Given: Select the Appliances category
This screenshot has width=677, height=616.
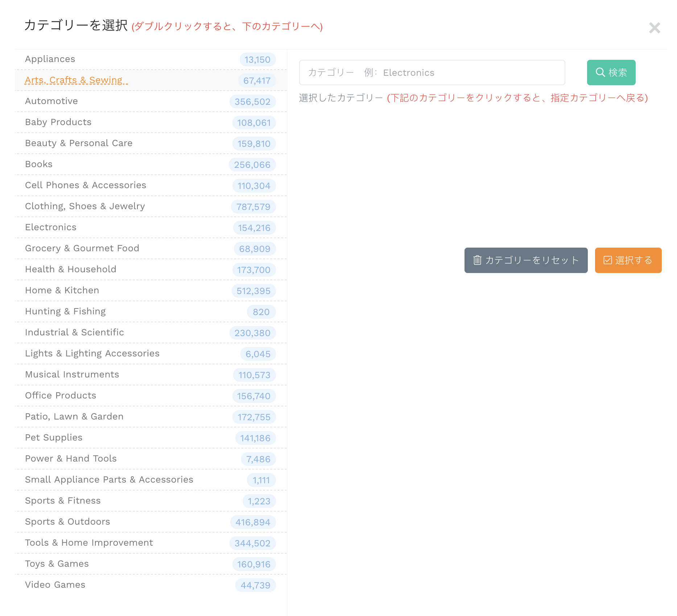Looking at the screenshot, I should coord(151,59).
